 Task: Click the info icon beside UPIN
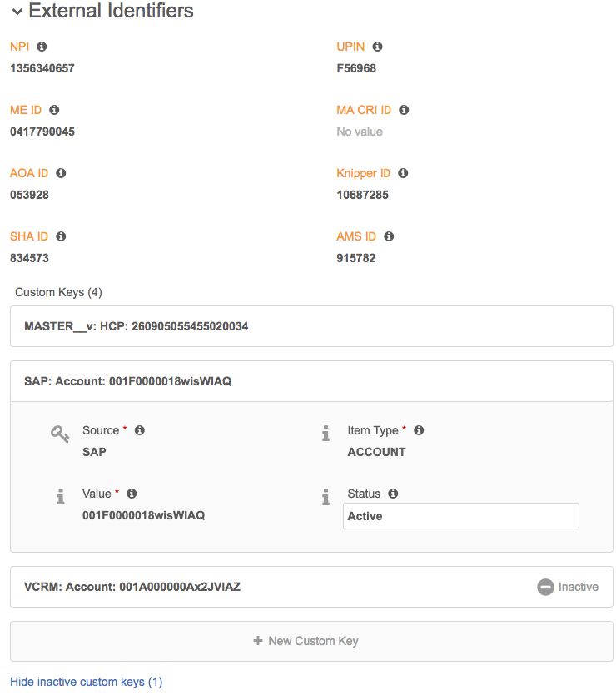tap(377, 47)
